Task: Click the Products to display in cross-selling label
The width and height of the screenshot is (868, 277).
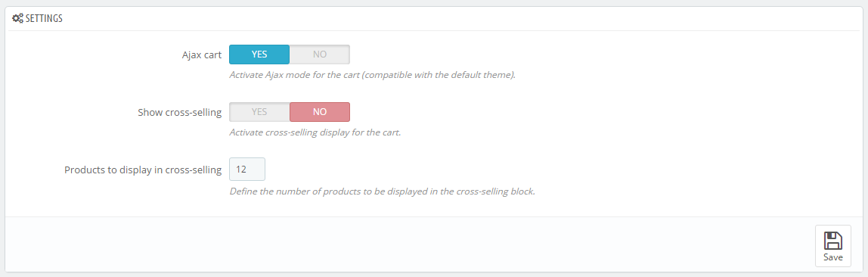Action: [x=143, y=170]
